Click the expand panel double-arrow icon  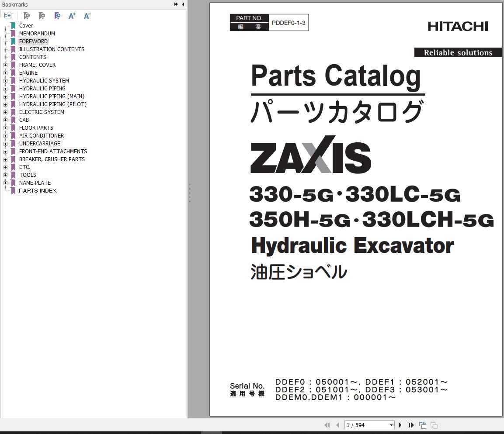point(176,4)
